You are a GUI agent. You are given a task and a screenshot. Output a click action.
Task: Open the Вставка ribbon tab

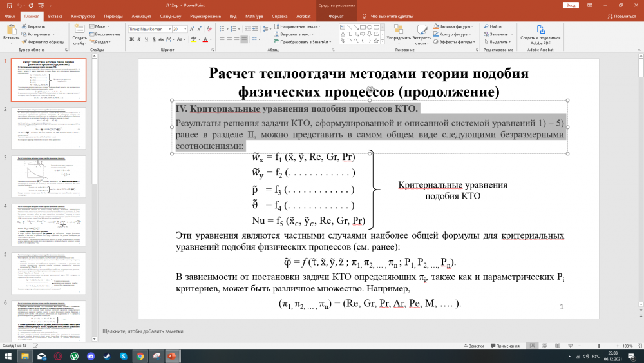(x=55, y=17)
